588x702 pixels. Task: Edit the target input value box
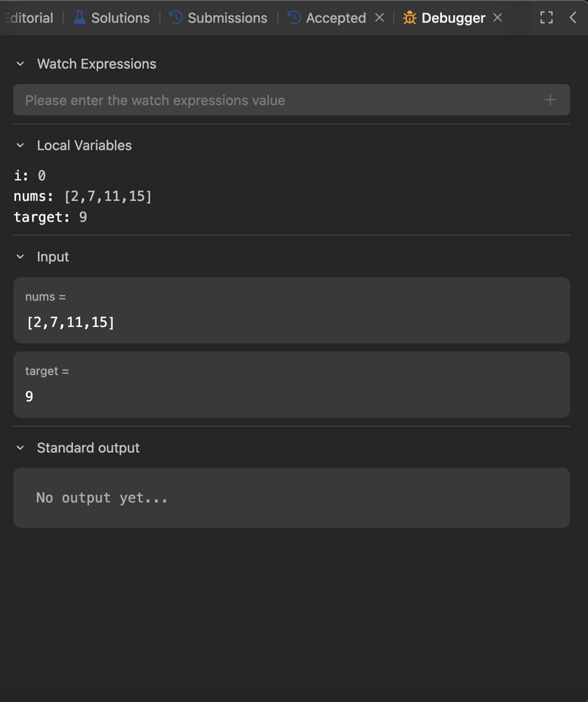point(291,397)
